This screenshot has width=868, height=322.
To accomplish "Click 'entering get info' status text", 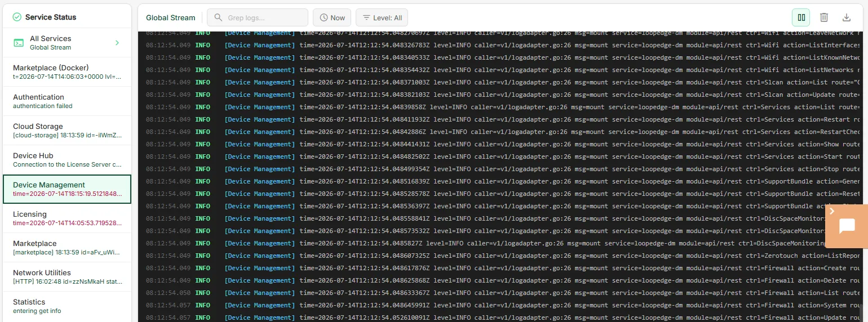I will pos(37,311).
